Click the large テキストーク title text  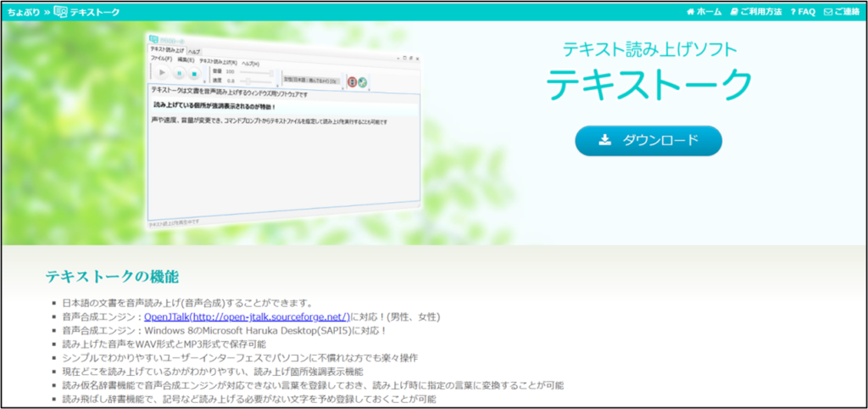pyautogui.click(x=648, y=83)
